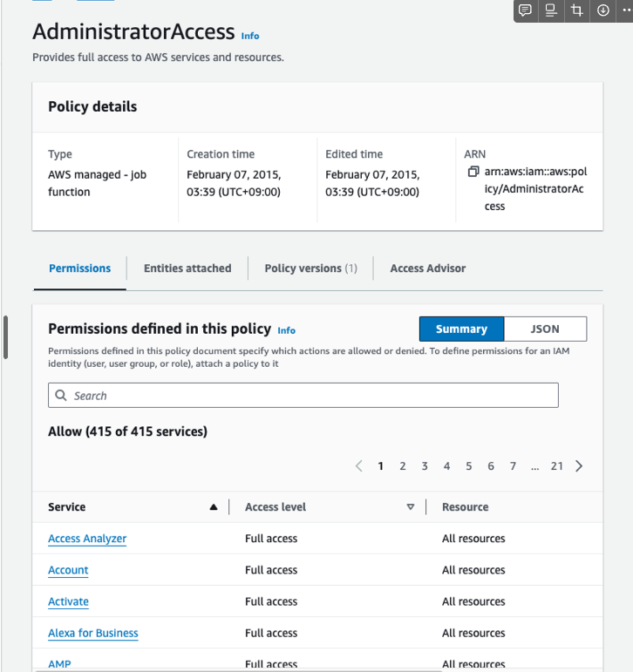The height and width of the screenshot is (672, 633).
Task: Open the Account service link
Action: [x=68, y=570]
